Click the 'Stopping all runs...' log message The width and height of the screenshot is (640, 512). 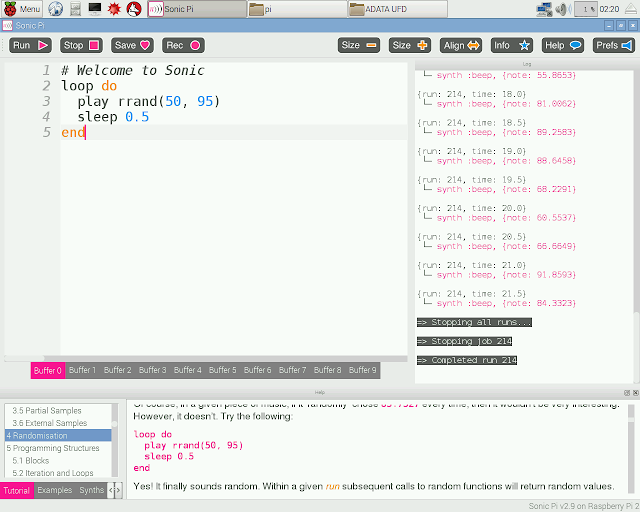coord(474,322)
